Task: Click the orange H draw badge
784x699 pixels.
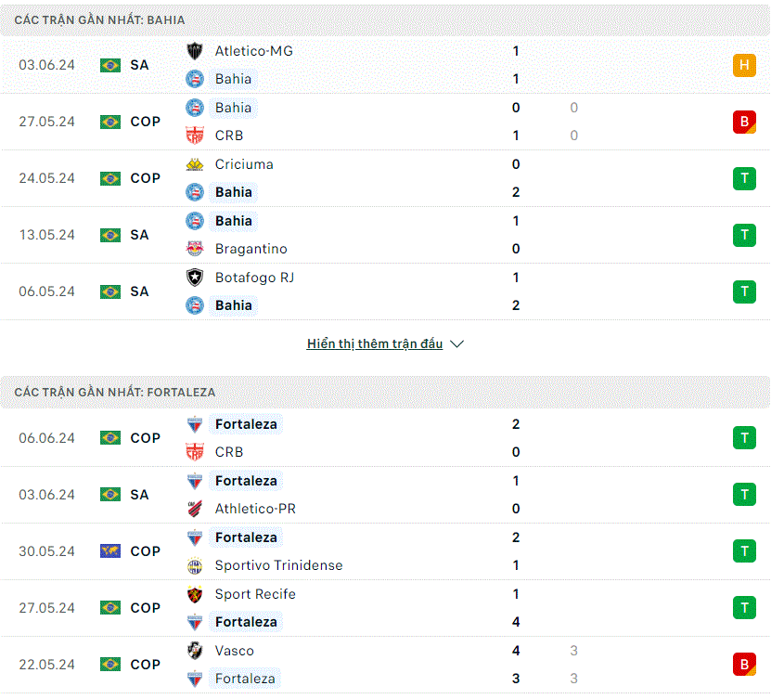Action: 744,65
